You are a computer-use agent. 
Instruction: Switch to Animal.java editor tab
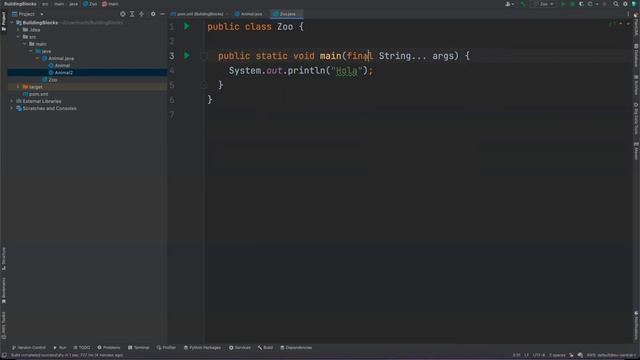(249, 14)
